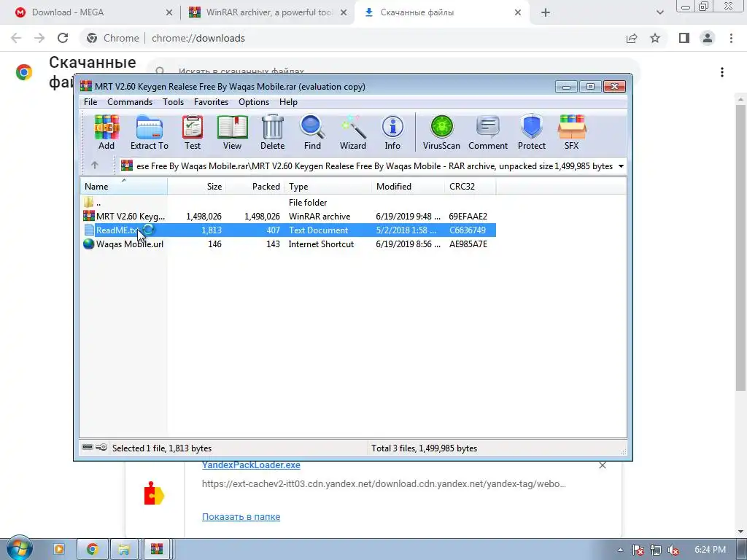Click the muted volume tray icon
This screenshot has height=560, width=747.
(x=673, y=551)
